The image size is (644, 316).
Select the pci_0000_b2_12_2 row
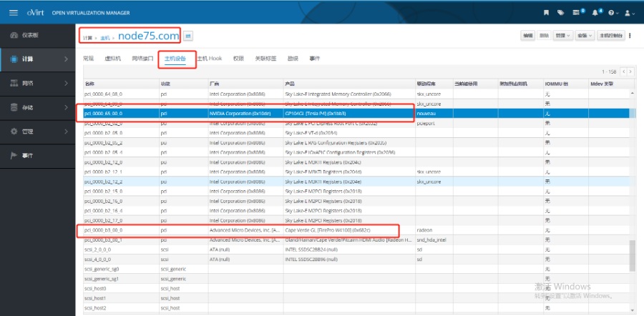tap(356, 182)
